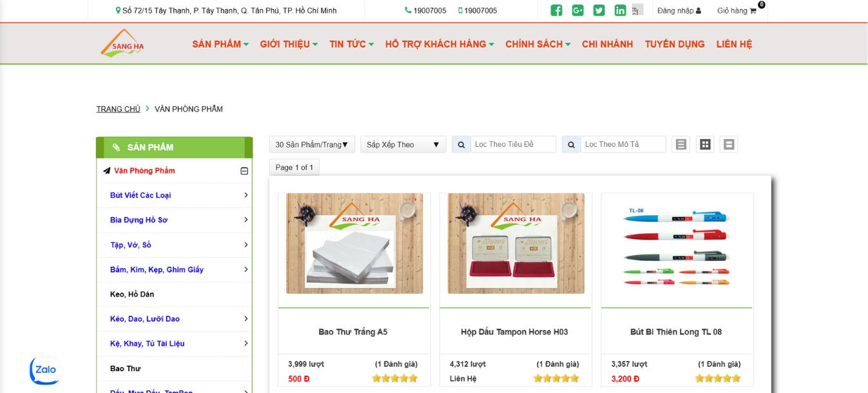Switch to list view layout icon

click(680, 144)
